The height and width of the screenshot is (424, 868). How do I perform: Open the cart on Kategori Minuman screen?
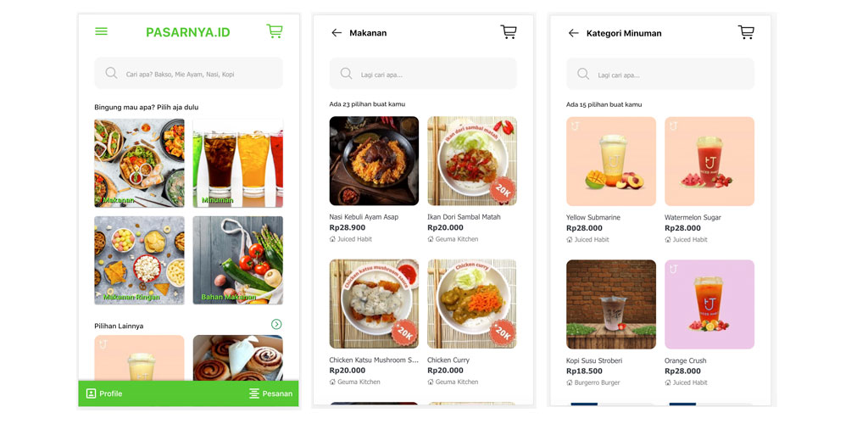pos(746,32)
